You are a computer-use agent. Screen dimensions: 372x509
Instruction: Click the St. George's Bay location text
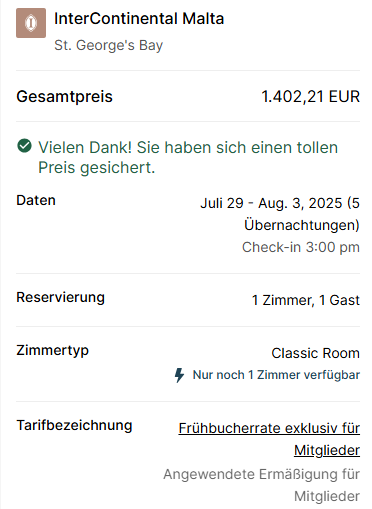coord(109,45)
